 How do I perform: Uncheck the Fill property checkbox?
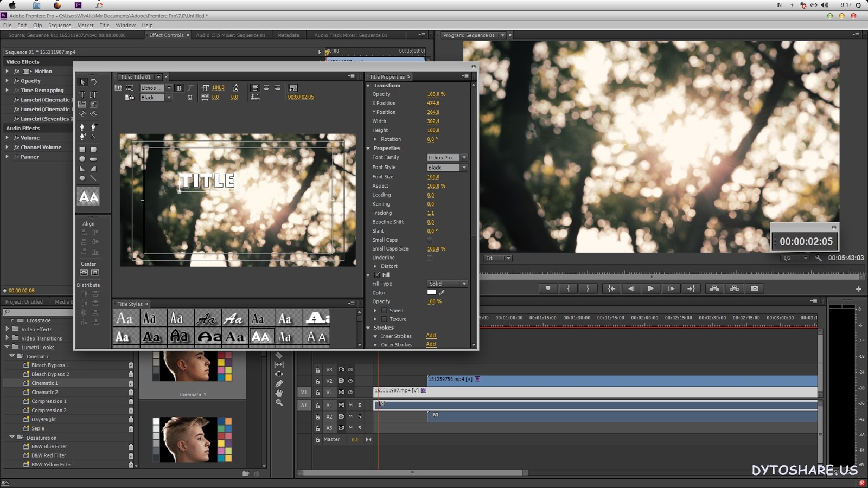tap(378, 274)
